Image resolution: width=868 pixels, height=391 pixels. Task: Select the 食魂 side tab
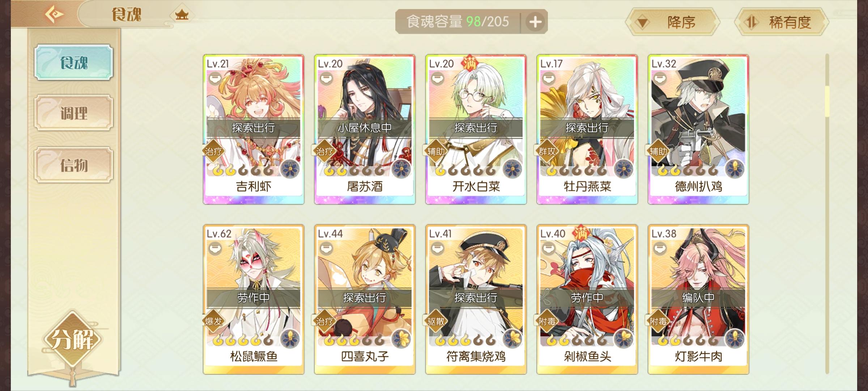point(74,62)
